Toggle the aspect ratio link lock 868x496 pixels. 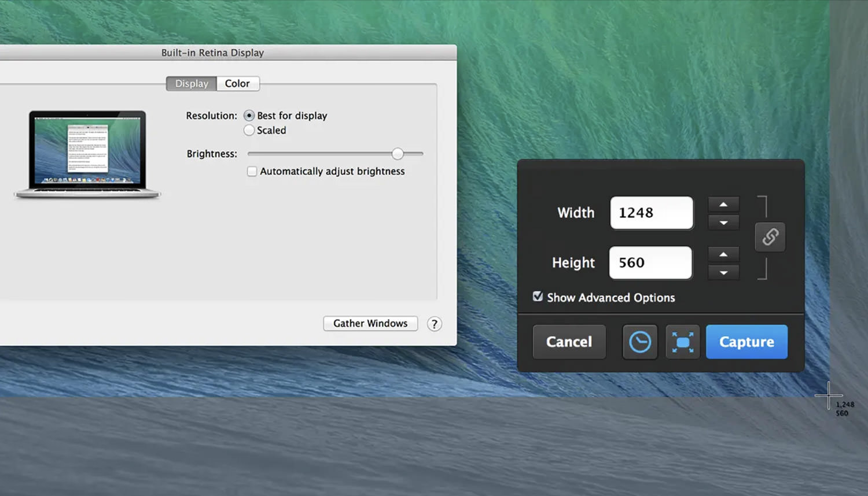click(x=770, y=237)
